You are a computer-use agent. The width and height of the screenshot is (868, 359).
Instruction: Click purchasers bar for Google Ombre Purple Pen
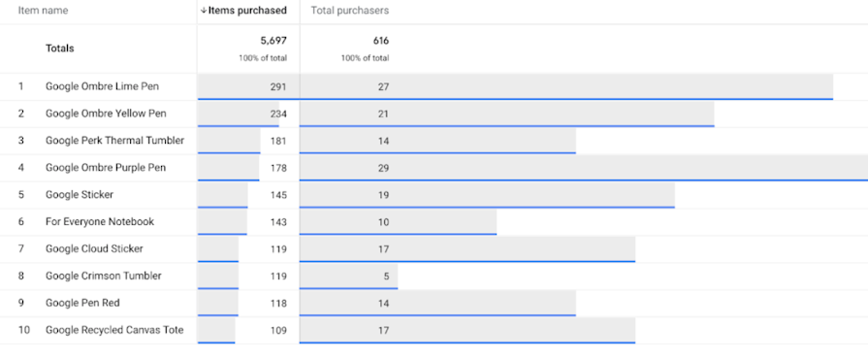584,168
